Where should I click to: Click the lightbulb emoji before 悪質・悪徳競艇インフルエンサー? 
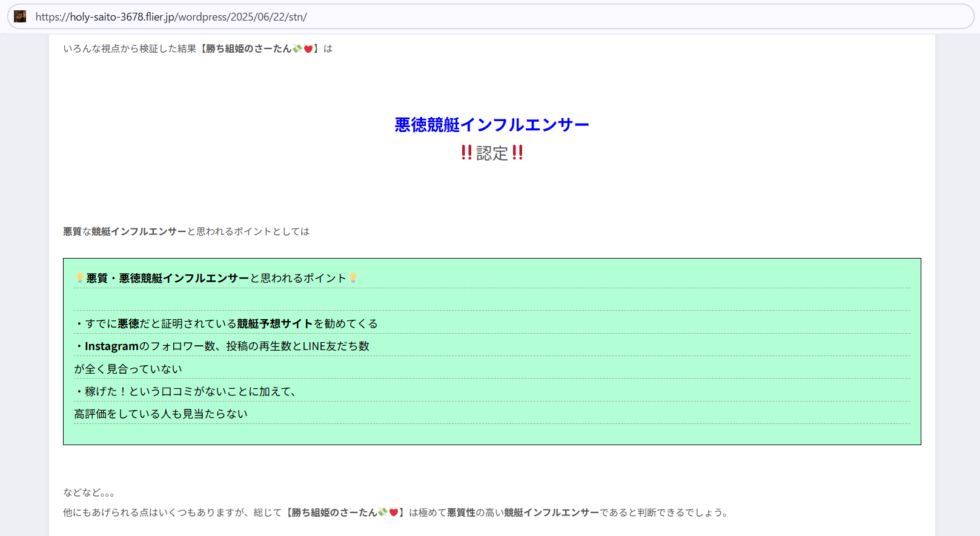click(x=79, y=278)
